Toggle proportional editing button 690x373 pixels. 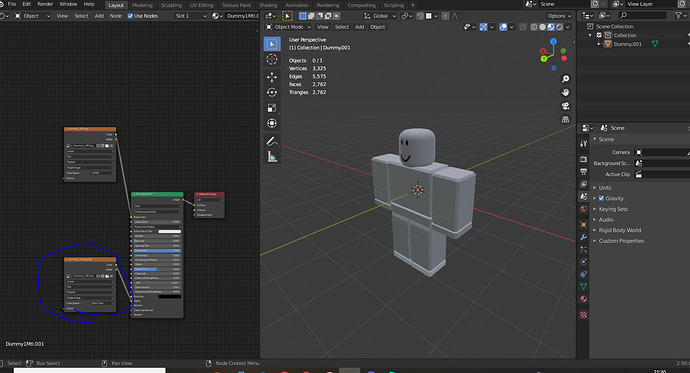[x=445, y=16]
